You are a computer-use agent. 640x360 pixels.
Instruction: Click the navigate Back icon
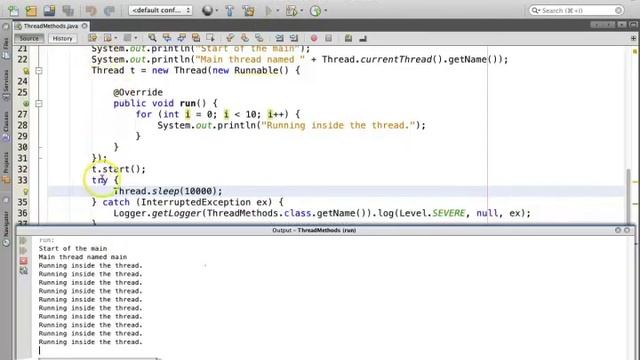click(108, 38)
